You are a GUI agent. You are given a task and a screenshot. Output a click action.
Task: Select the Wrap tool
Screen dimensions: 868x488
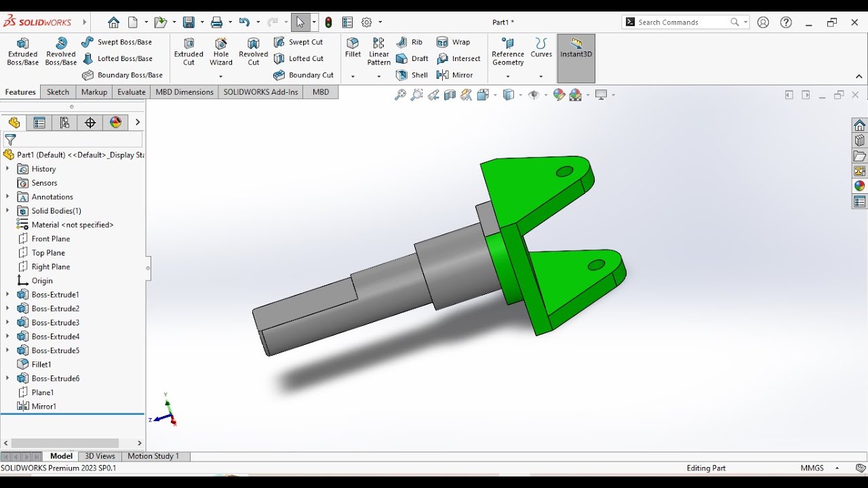pyautogui.click(x=454, y=42)
